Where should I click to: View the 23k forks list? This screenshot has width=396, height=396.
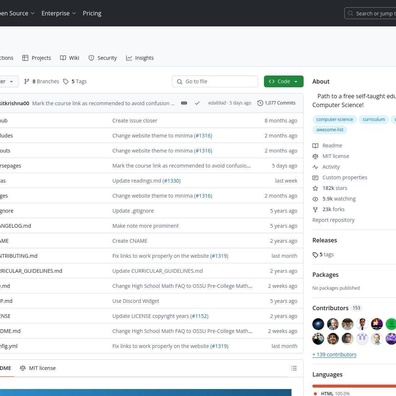(333, 209)
